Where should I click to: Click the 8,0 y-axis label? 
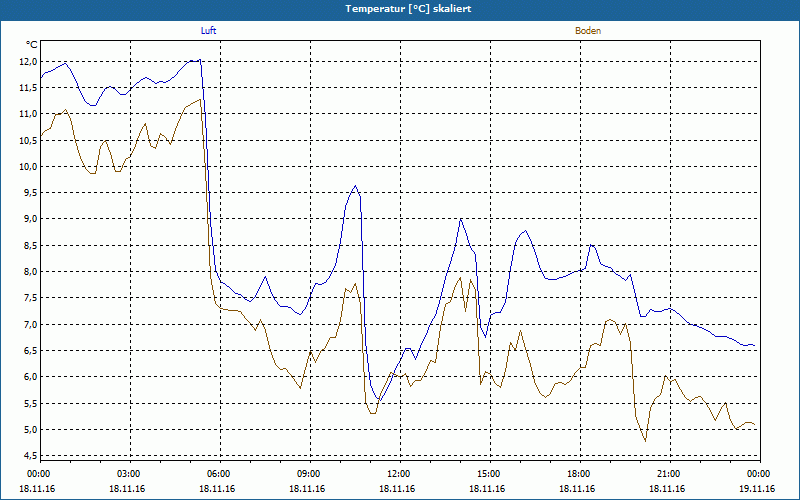31,272
